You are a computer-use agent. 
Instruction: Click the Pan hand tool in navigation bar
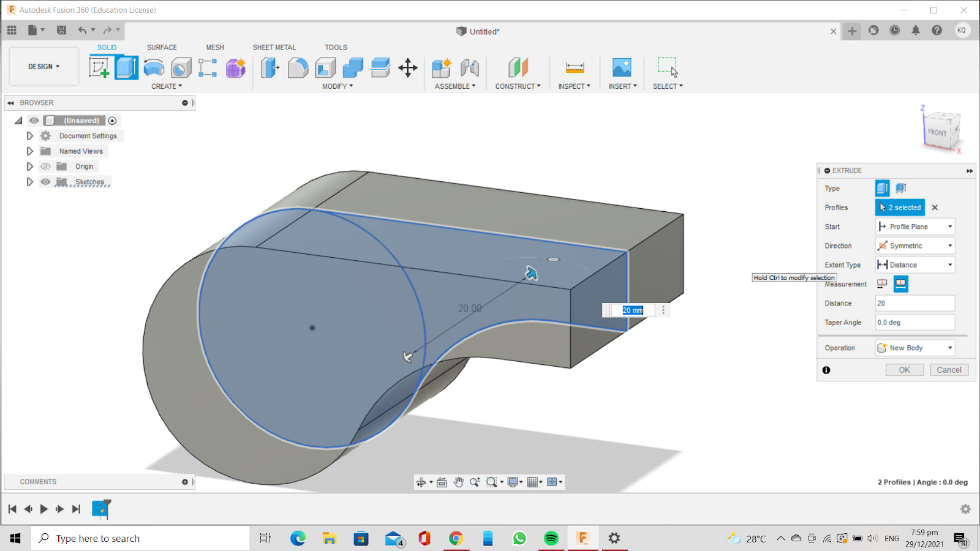click(459, 482)
